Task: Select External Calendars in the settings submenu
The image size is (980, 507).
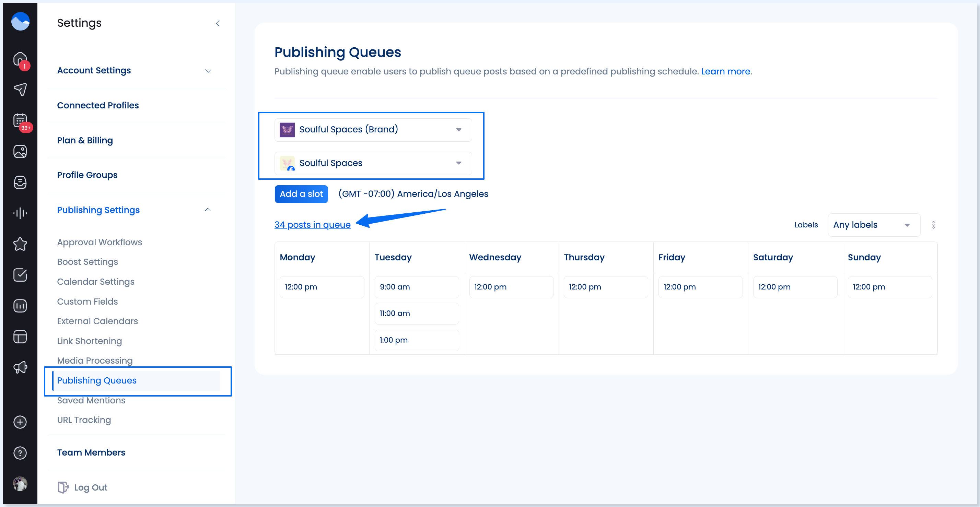Action: pos(97,321)
